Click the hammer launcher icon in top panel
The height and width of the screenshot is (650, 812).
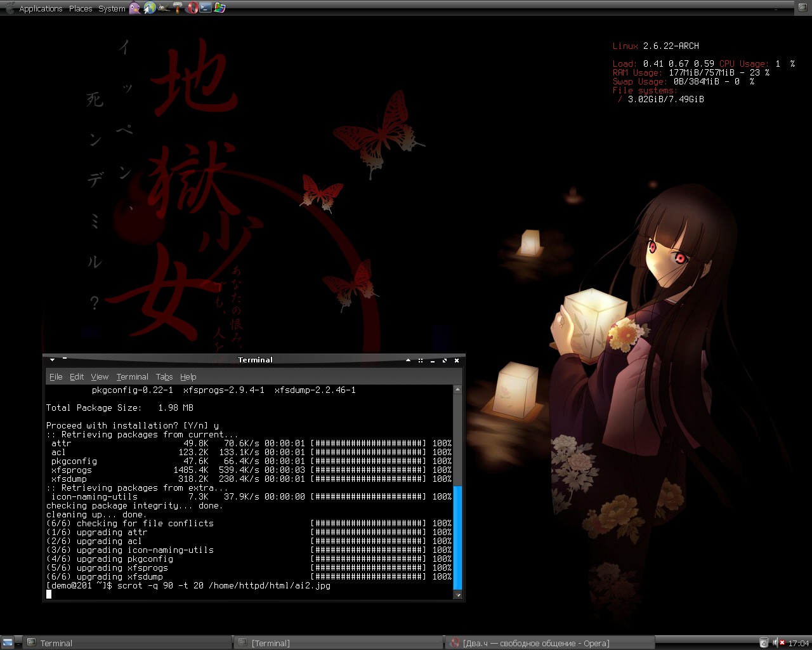(177, 8)
